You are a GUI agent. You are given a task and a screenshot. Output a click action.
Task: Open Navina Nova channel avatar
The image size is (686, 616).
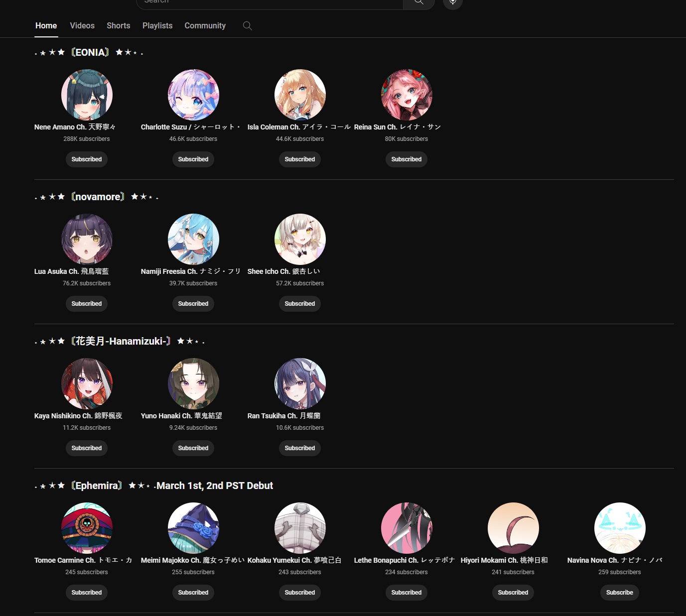[x=620, y=528]
